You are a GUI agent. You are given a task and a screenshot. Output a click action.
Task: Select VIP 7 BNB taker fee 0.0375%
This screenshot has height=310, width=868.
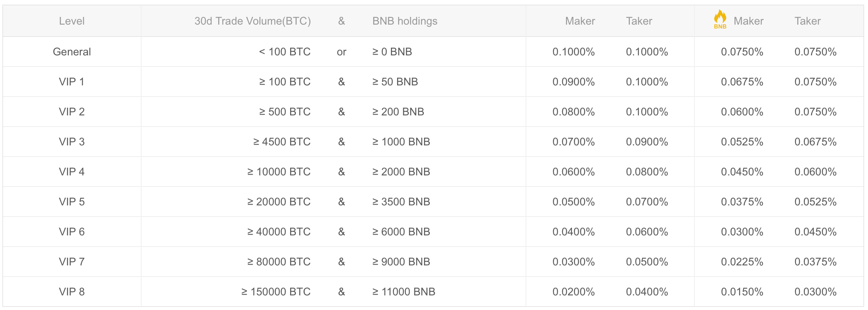816,262
